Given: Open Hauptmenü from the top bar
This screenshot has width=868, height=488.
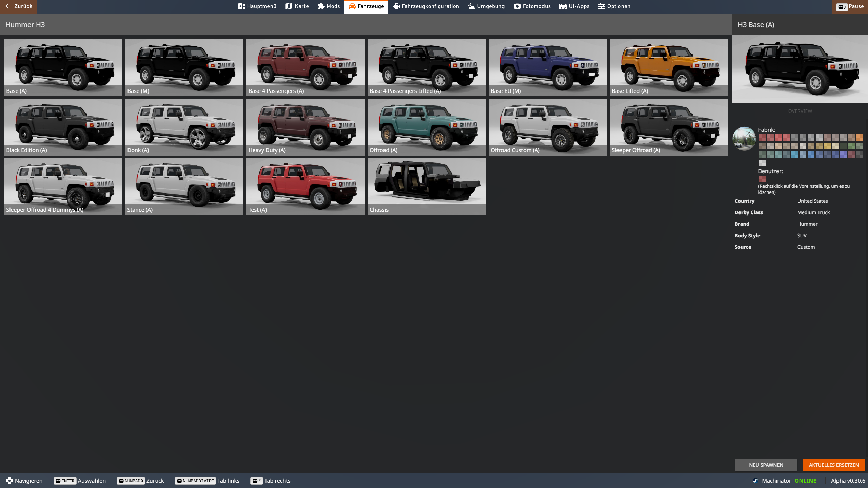Looking at the screenshot, I should pyautogui.click(x=257, y=6).
